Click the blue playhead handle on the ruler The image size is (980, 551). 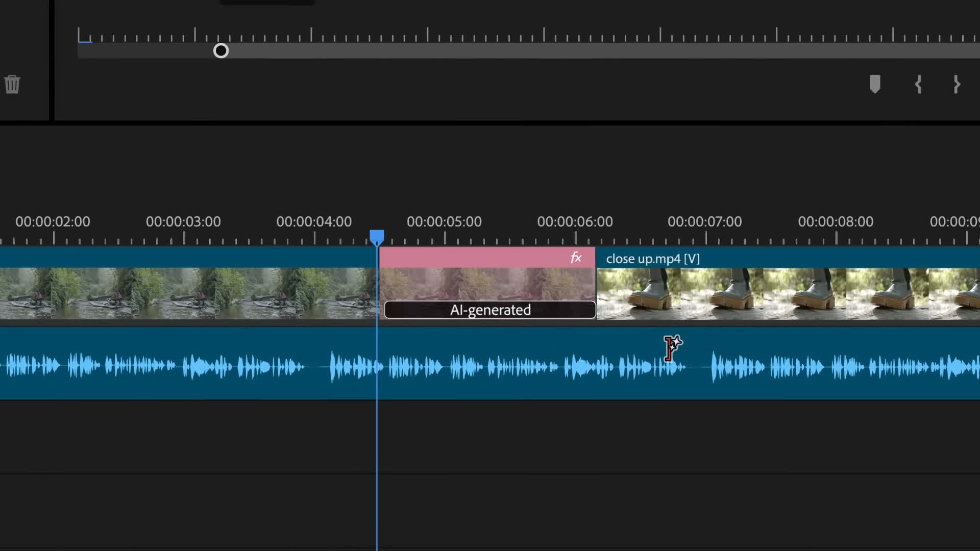tap(377, 237)
